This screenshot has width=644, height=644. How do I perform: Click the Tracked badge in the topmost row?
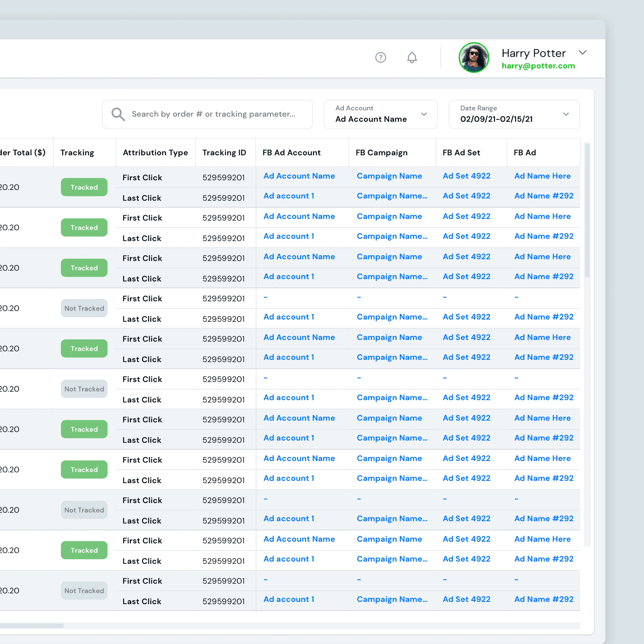[84, 187]
